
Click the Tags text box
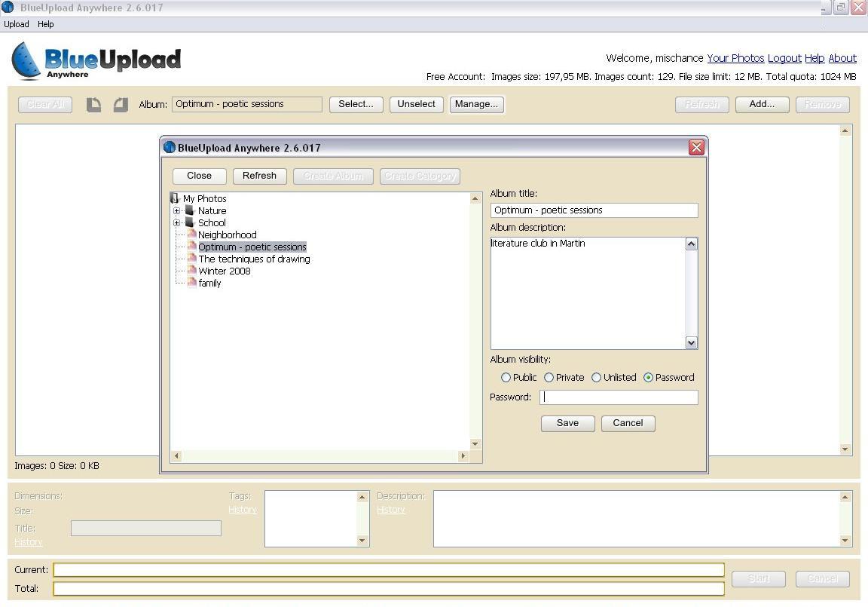pyautogui.click(x=311, y=519)
